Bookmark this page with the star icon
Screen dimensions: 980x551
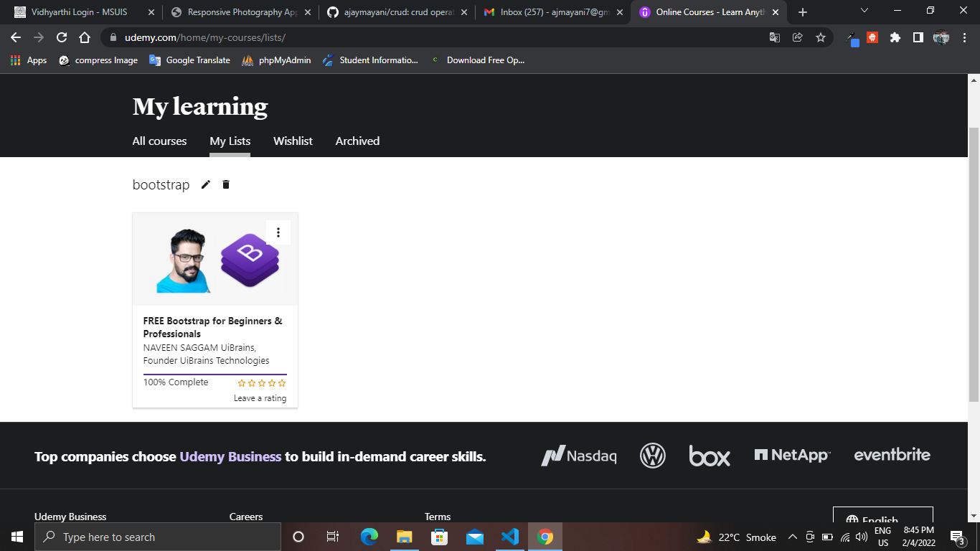820,38
